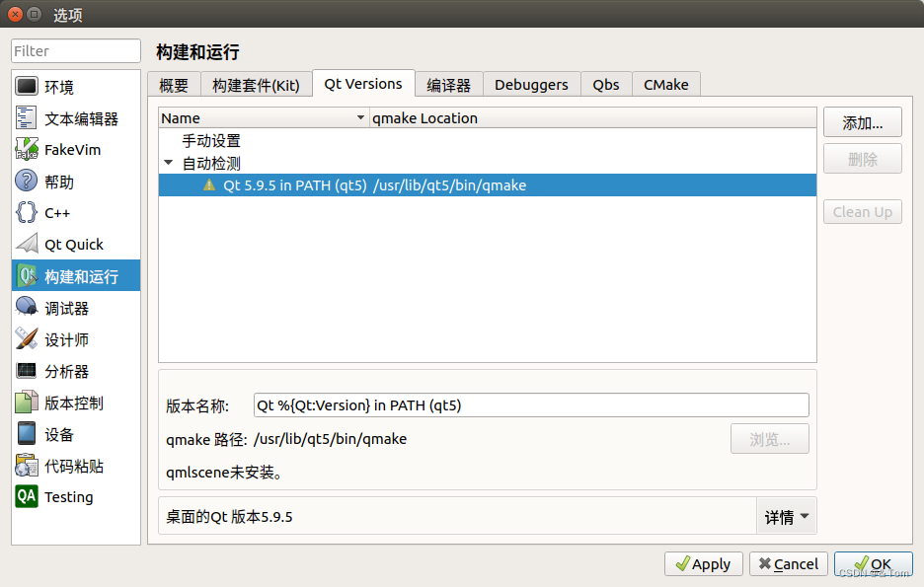Image resolution: width=924 pixels, height=587 pixels.
Task: Open the 设计师 designer icon
Action: 27,339
